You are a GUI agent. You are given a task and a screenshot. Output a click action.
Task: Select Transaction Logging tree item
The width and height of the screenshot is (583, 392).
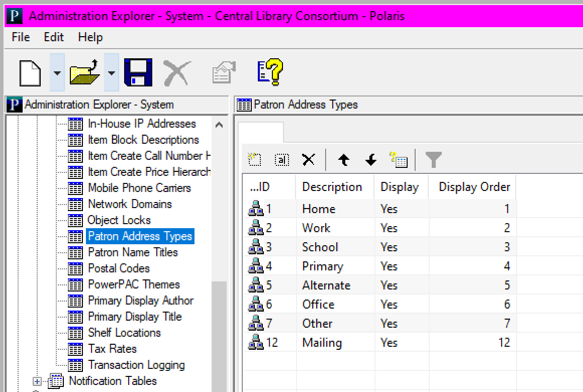136,365
